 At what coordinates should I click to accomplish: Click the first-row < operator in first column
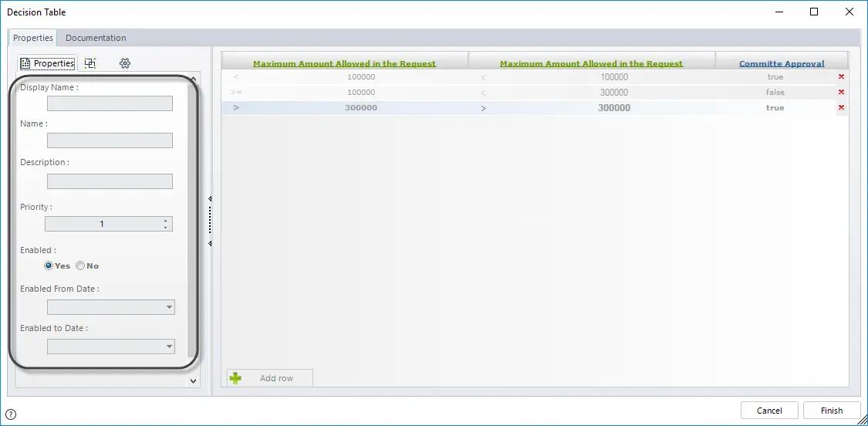pos(236,77)
